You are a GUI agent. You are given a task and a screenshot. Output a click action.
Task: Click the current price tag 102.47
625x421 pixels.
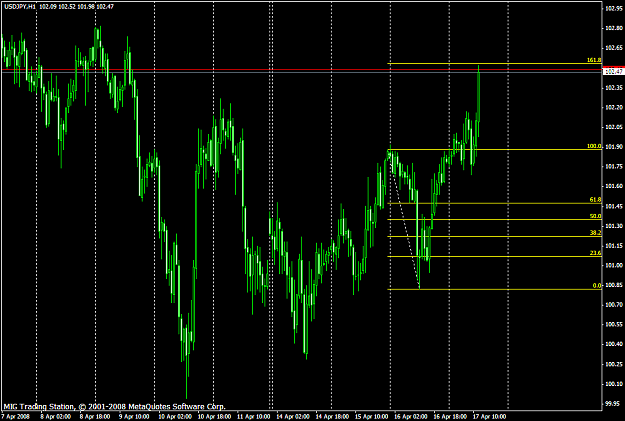click(614, 72)
